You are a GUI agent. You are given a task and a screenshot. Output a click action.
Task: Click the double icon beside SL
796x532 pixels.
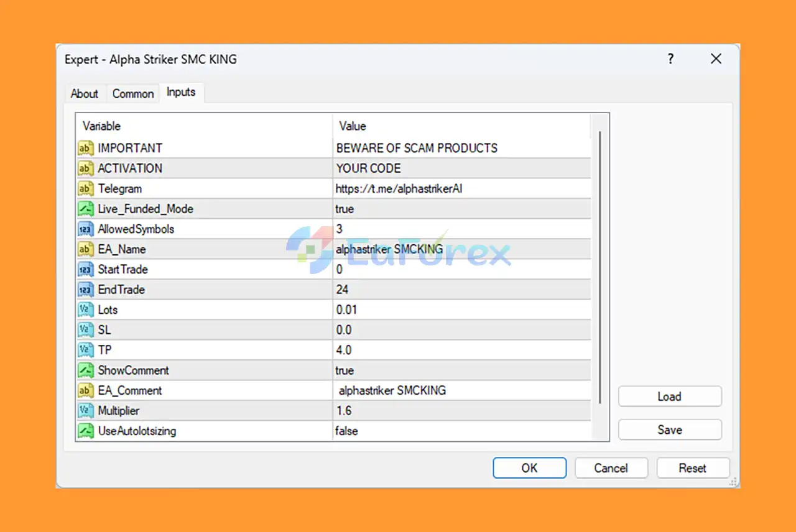[x=85, y=330]
